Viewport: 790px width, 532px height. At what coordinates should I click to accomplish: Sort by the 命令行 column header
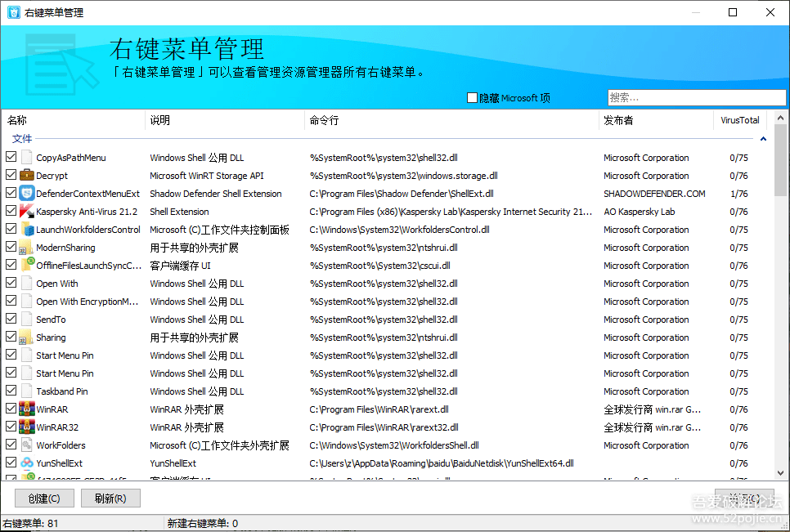point(451,120)
